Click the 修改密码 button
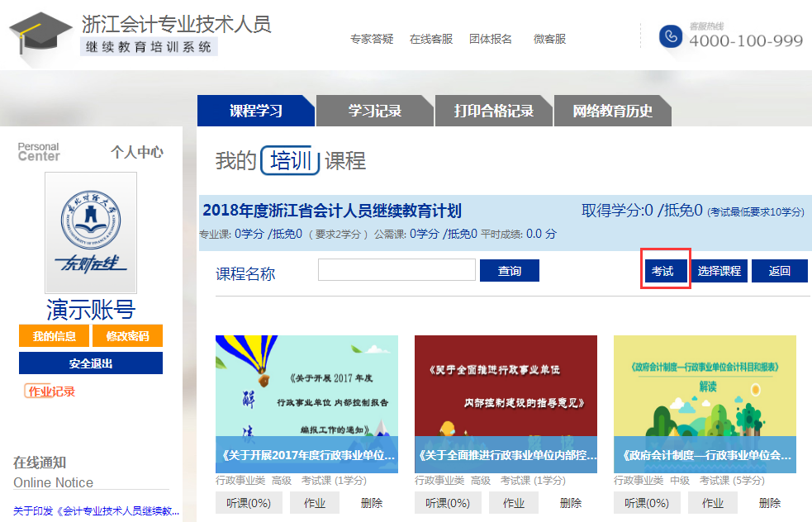This screenshot has height=522, width=812. [x=127, y=336]
